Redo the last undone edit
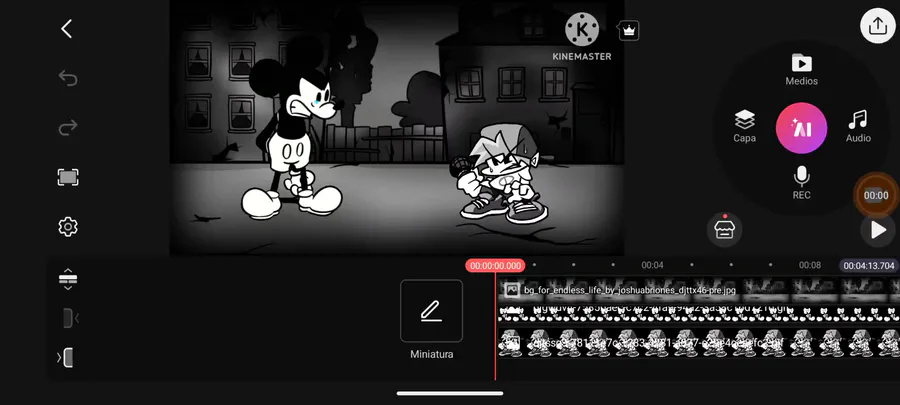Viewport: 900px width, 405px height. (x=68, y=127)
